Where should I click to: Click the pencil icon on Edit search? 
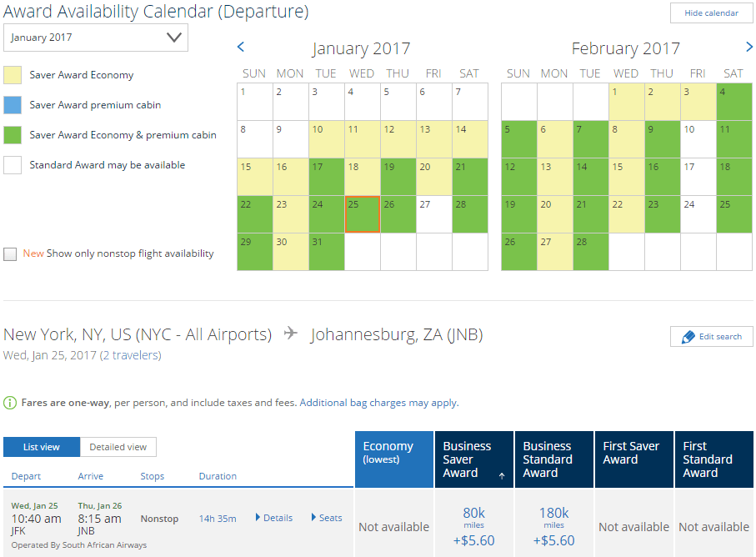688,337
